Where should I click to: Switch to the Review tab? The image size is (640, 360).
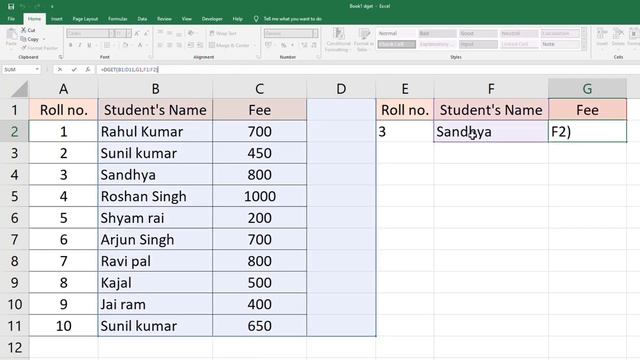pos(164,19)
